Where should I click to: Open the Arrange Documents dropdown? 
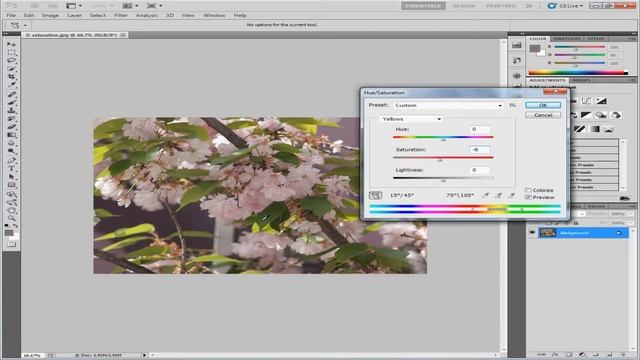131,6
